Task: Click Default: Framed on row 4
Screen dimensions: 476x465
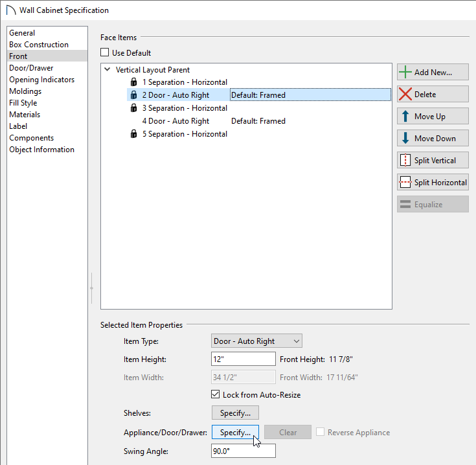Action: coord(258,121)
